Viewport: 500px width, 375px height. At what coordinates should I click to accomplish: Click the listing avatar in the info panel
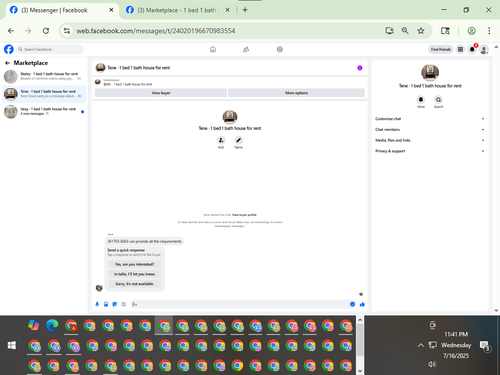point(430,72)
